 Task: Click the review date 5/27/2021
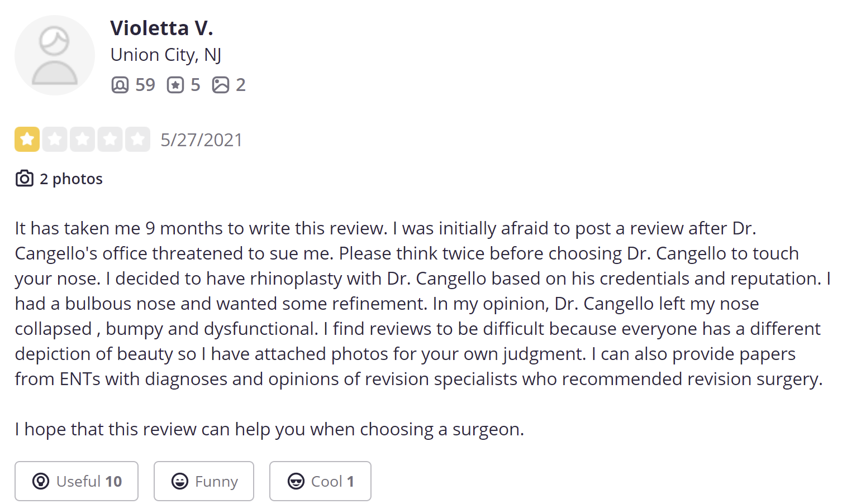click(201, 140)
